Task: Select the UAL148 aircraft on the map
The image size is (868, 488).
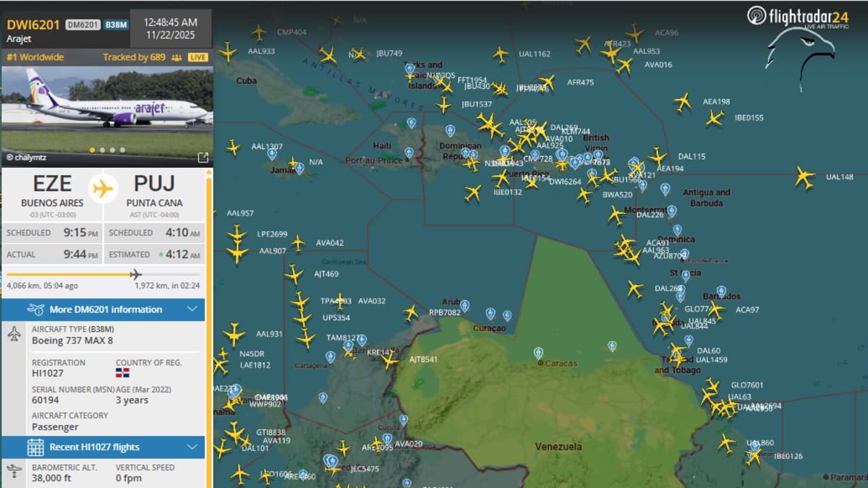Action: point(804,176)
